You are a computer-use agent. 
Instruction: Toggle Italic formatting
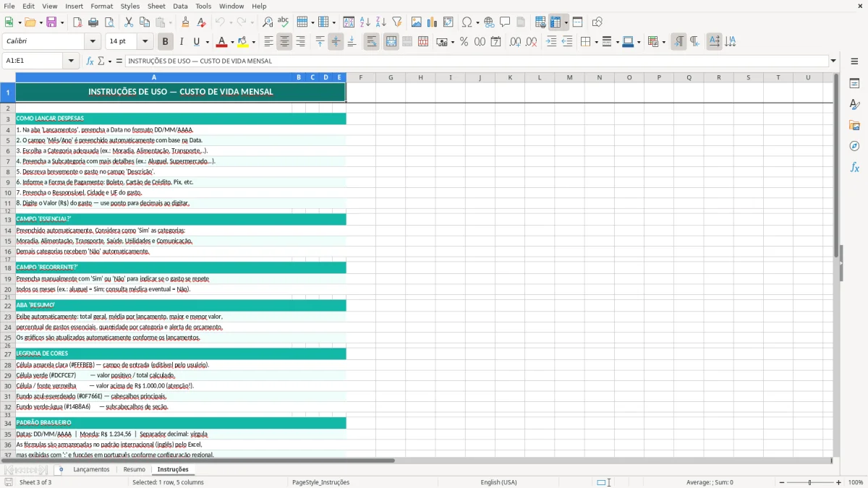[x=182, y=42]
